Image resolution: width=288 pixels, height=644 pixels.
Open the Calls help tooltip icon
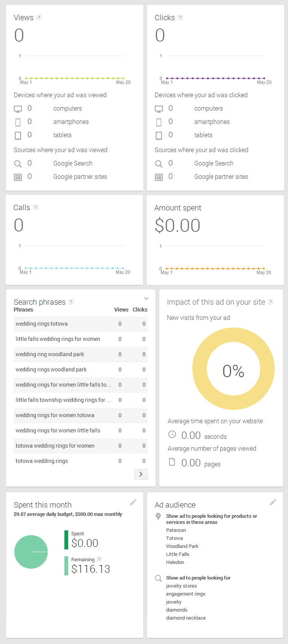pos(36,207)
